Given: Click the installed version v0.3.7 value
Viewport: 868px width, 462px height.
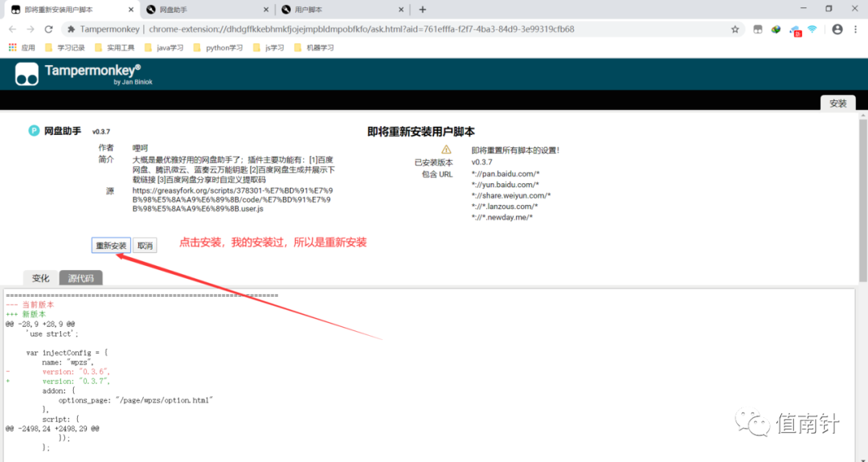Looking at the screenshot, I should 481,162.
